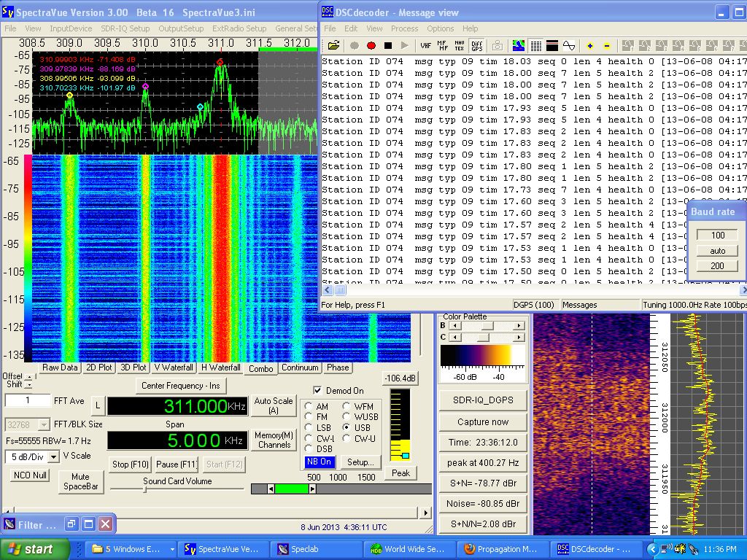
Task: Click the yellow plus icon in toolbar
Action: [590, 45]
